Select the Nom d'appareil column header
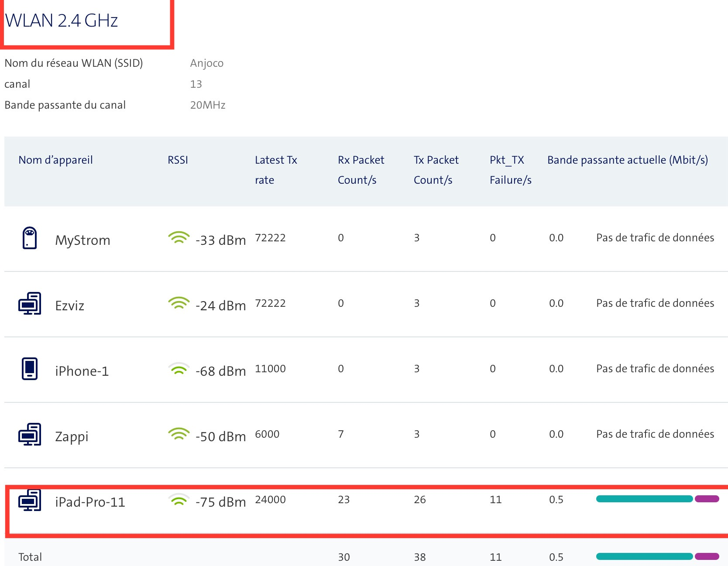The height and width of the screenshot is (566, 728). [55, 160]
